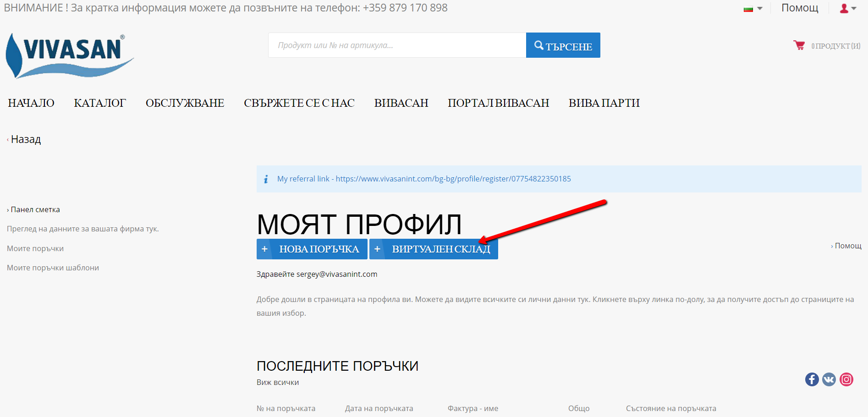Click the info icon beside referral link
868x417 pixels.
point(266,179)
